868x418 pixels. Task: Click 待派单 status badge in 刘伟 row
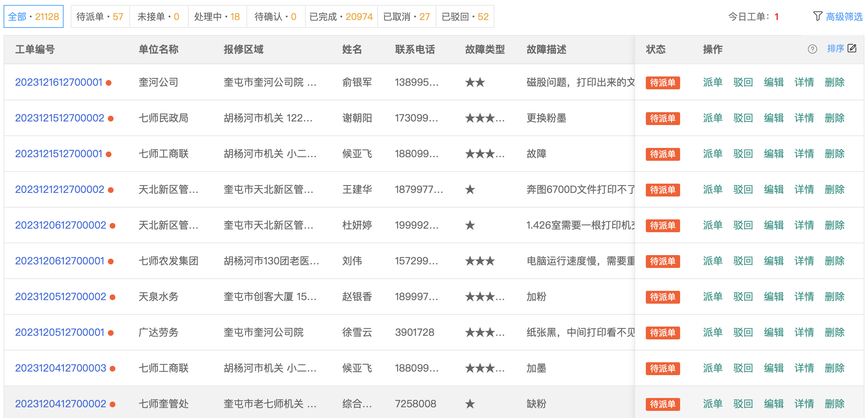pos(663,261)
